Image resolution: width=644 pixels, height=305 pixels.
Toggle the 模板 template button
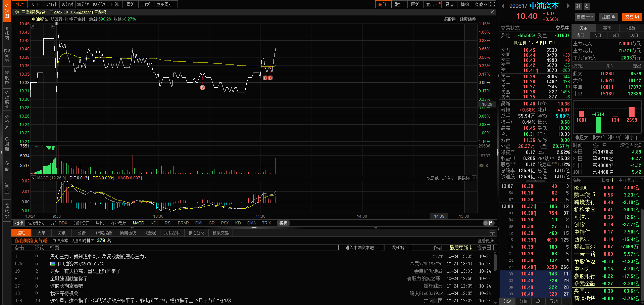(x=284, y=223)
